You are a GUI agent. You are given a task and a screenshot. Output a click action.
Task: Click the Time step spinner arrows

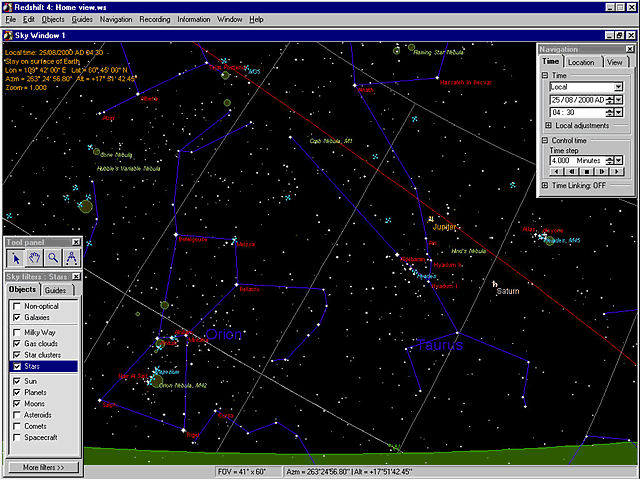(610, 160)
